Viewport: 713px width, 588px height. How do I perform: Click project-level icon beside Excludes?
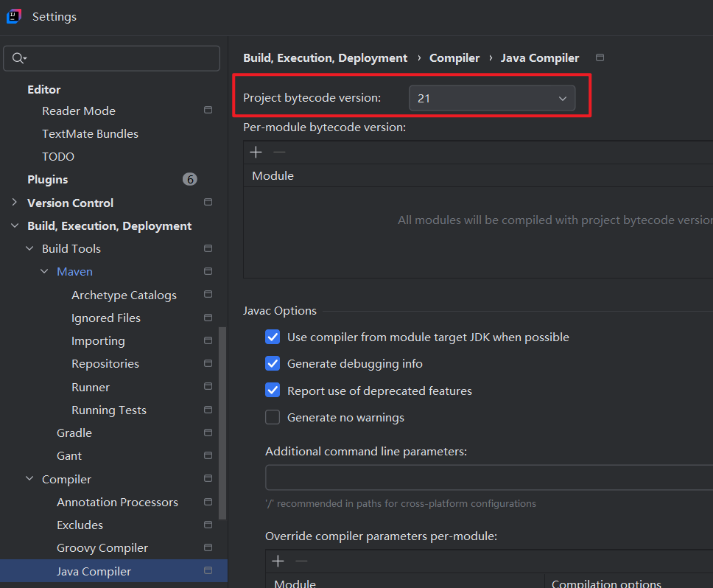point(208,525)
